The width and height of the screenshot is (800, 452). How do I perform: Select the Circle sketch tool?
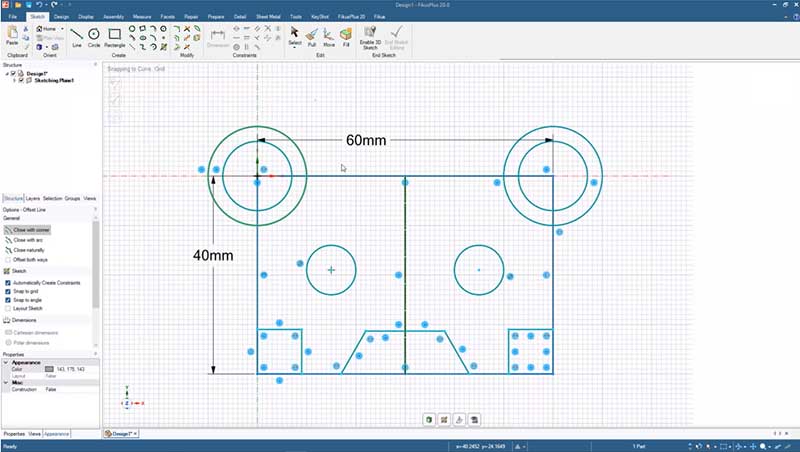click(94, 36)
